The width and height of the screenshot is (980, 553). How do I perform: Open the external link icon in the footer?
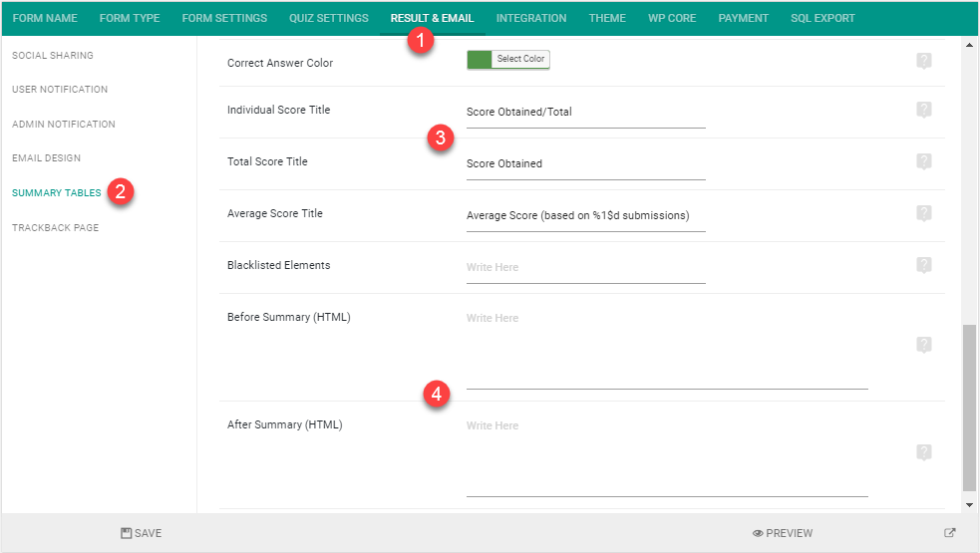pyautogui.click(x=949, y=533)
